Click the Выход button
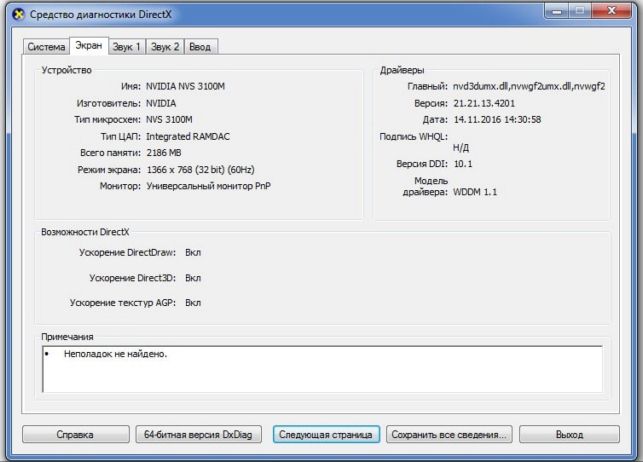 coord(569,434)
